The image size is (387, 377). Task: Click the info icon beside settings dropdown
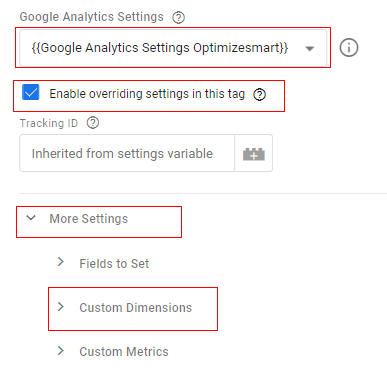tap(349, 48)
